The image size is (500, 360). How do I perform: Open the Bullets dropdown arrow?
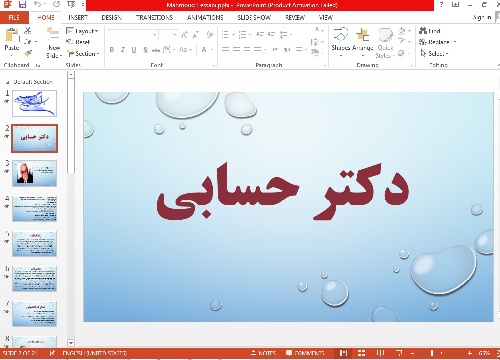(x=233, y=34)
